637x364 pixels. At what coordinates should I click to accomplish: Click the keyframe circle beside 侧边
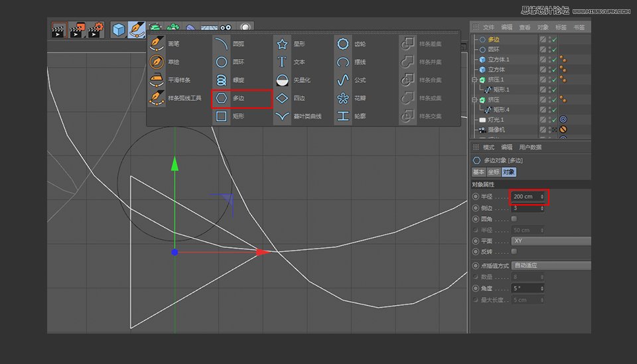pos(476,208)
